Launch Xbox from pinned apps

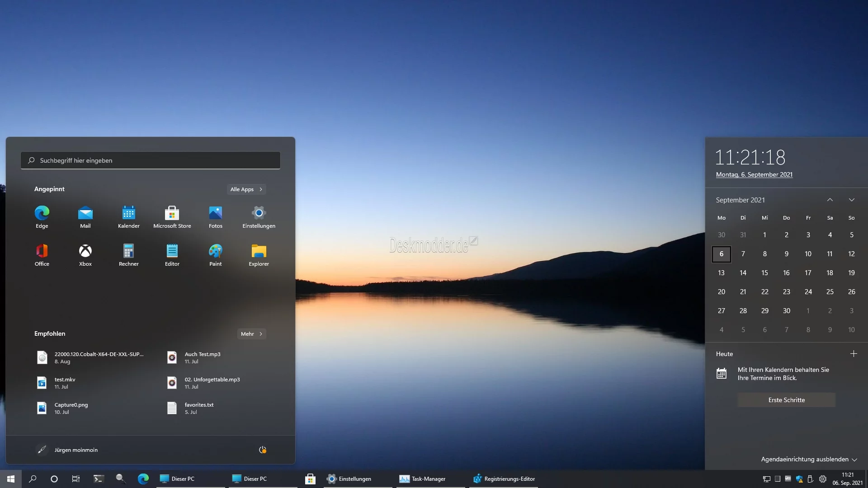(x=85, y=251)
